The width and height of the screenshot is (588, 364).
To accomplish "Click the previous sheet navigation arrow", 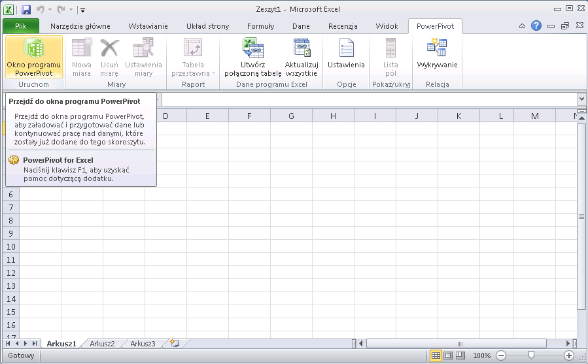I will click(17, 343).
